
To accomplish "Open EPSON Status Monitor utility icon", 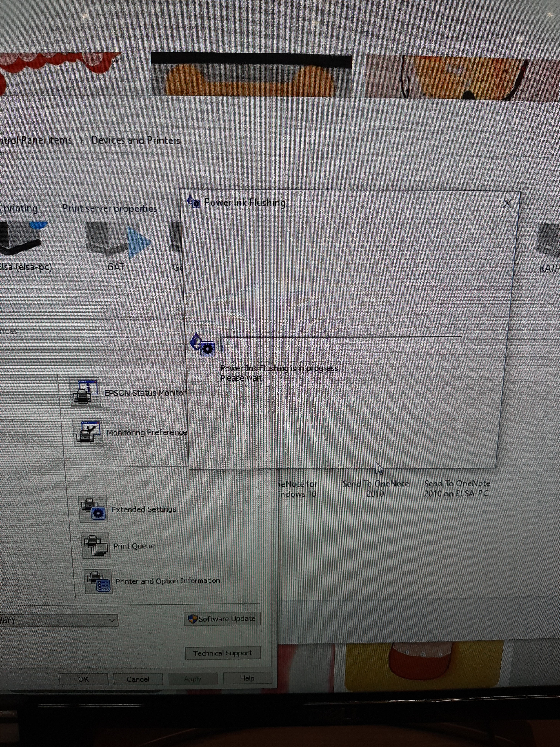I will 85,392.
